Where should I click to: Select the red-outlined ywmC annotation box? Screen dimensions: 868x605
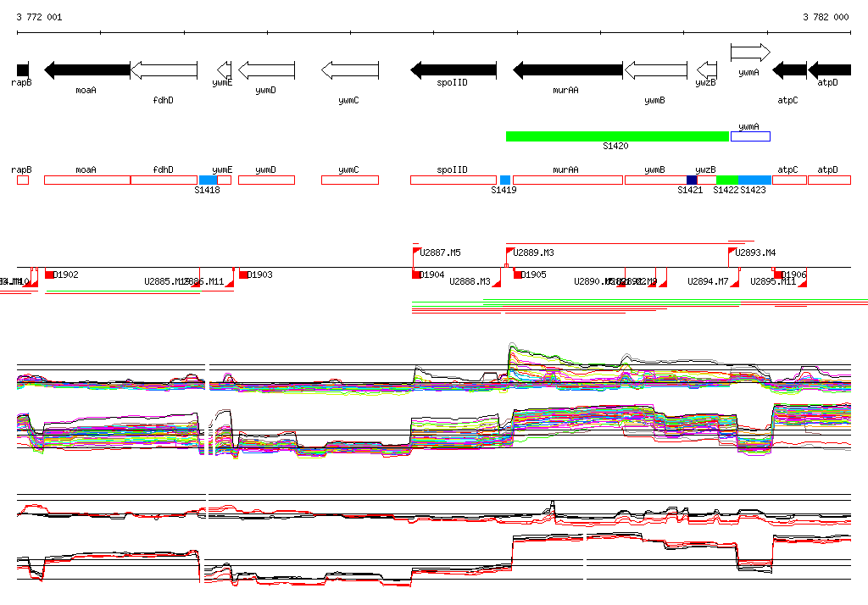point(350,180)
